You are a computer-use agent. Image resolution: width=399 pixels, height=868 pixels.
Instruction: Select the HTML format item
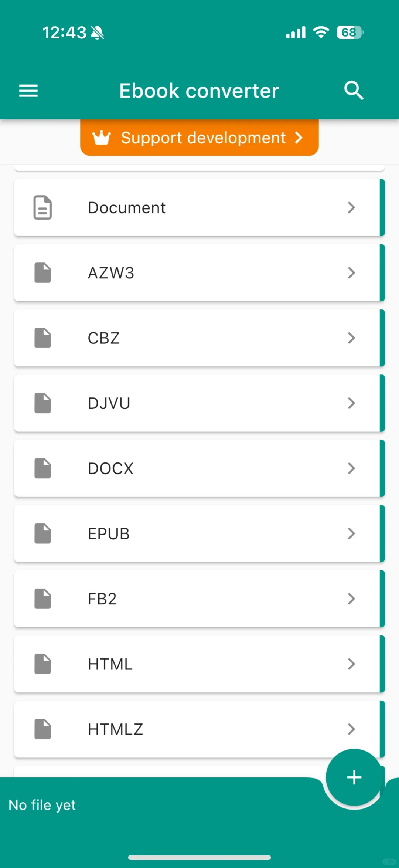pyautogui.click(x=199, y=664)
